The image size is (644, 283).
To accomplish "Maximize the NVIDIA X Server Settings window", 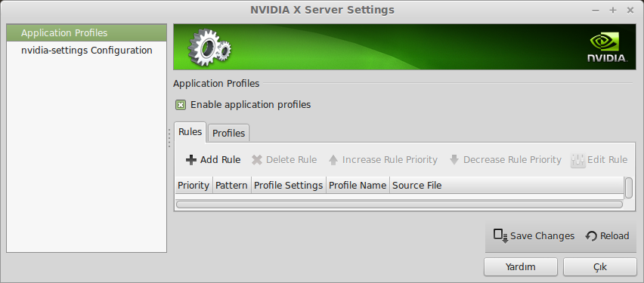I will pyautogui.click(x=613, y=11).
